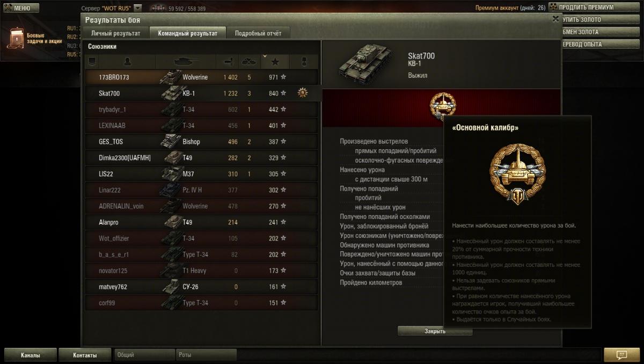Sort allies by platoon shield icon column
The image size is (644, 364).
[x=92, y=62]
